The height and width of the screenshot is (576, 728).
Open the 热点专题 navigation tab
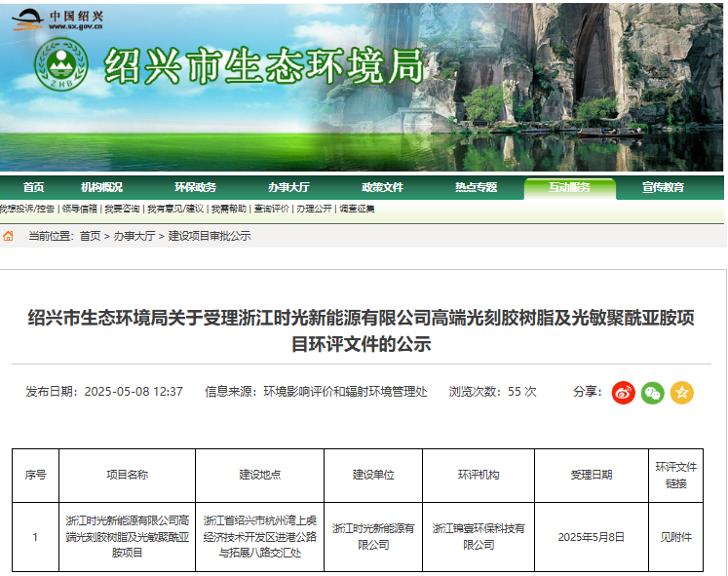[x=476, y=187]
